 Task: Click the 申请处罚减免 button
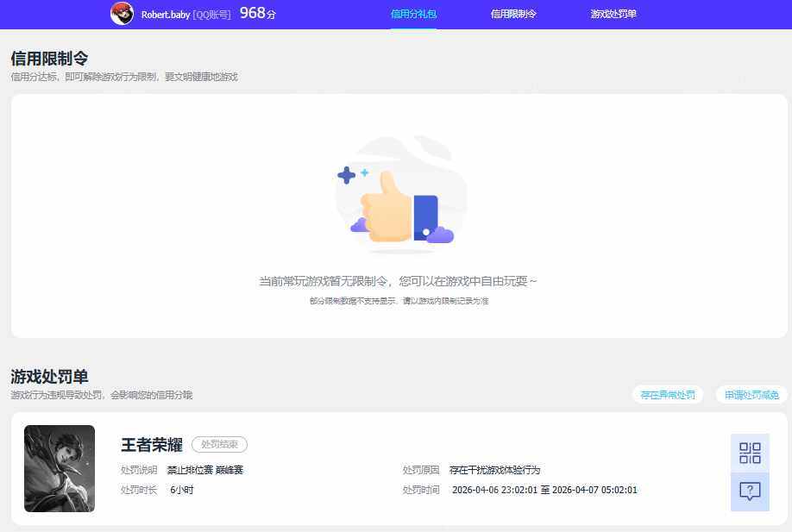751,395
